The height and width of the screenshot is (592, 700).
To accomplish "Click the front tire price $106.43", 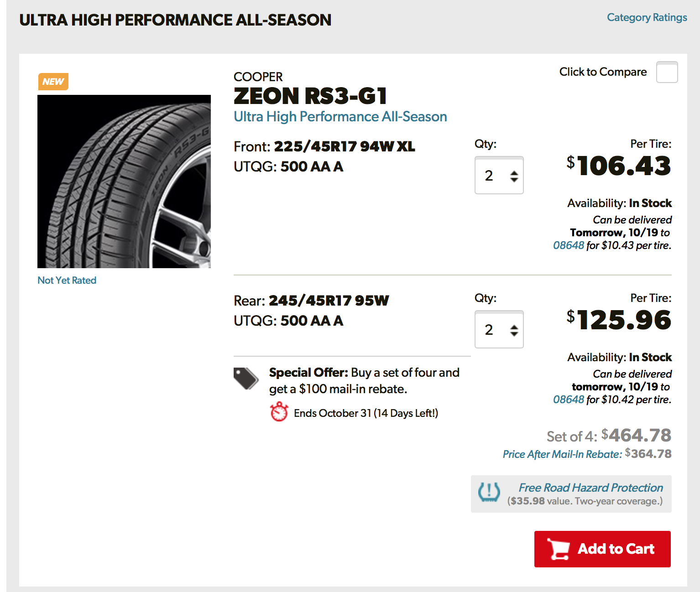I will [619, 166].
